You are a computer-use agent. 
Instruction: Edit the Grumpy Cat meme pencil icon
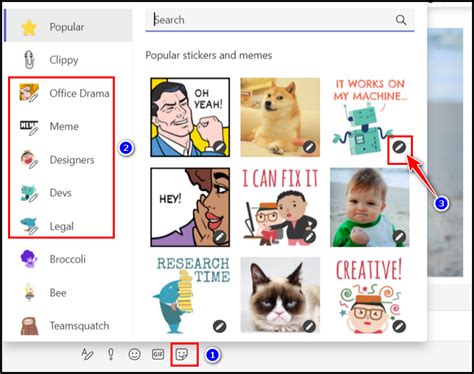point(309,326)
